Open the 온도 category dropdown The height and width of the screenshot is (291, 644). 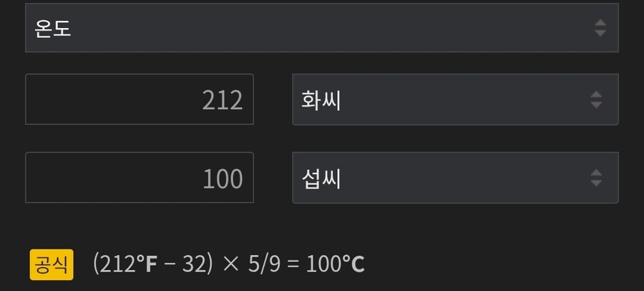(321, 28)
